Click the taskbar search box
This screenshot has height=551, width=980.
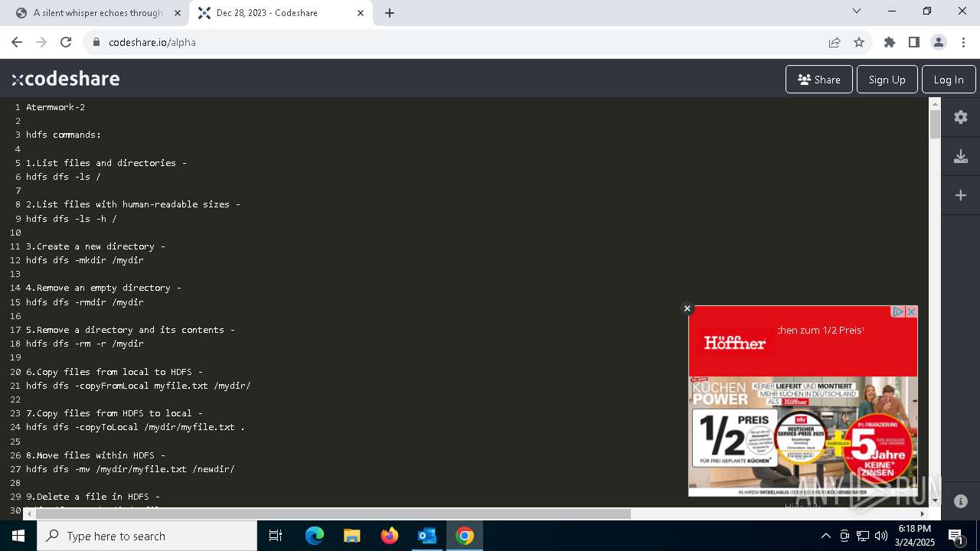147,536
